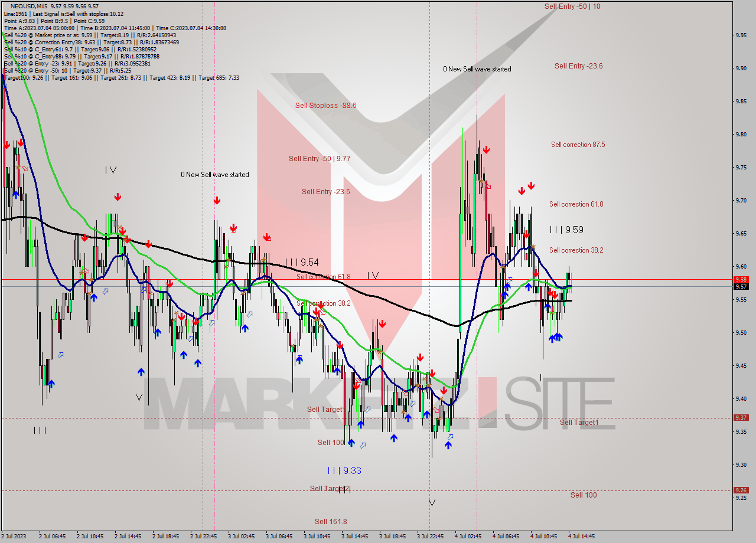The image size is (756, 543).
Task: Click the 'Sell Stoploss -88.6' label
Action: [x=325, y=105]
